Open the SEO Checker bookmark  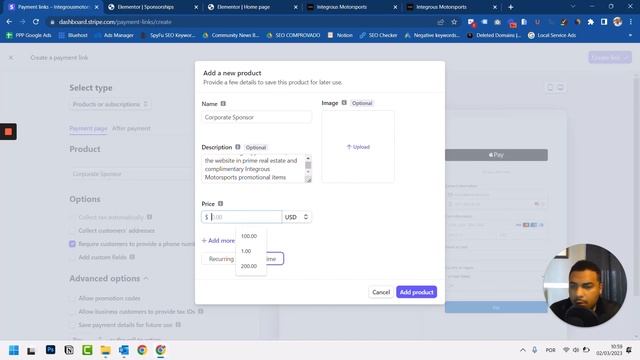point(378,36)
